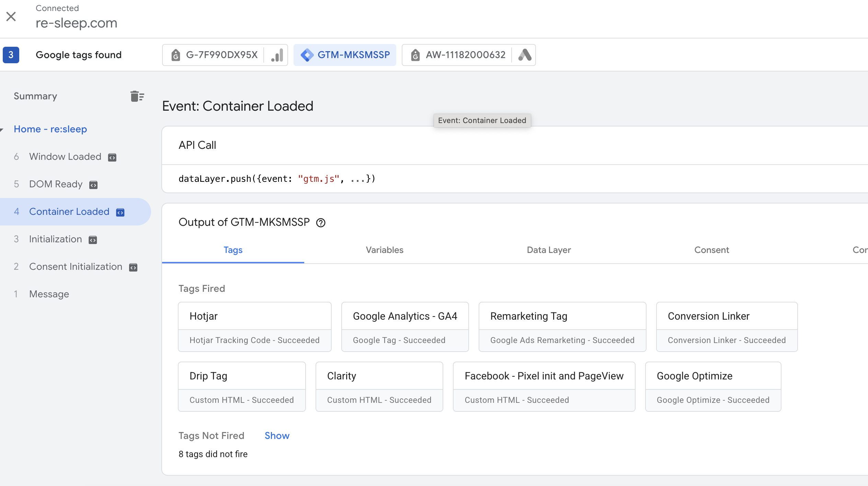Select the AW-11182000632 Google tag chip
Screen dimensions: 868x486
coord(469,55)
